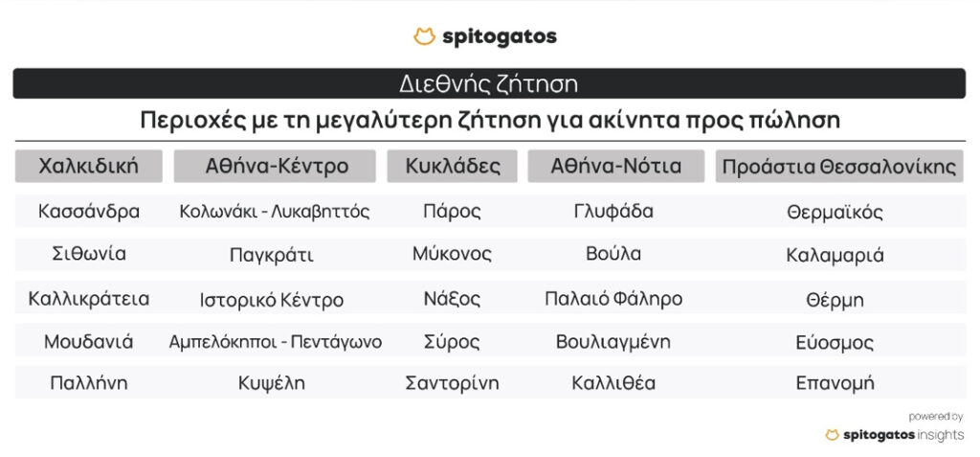Click the Αμπελόκηποι - Πεντάγωνο entry
Screen dimensions: 980x457
[x=275, y=342]
